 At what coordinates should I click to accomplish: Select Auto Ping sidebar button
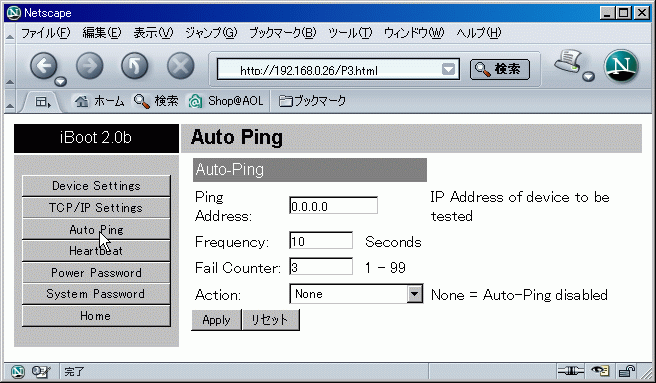[96, 229]
